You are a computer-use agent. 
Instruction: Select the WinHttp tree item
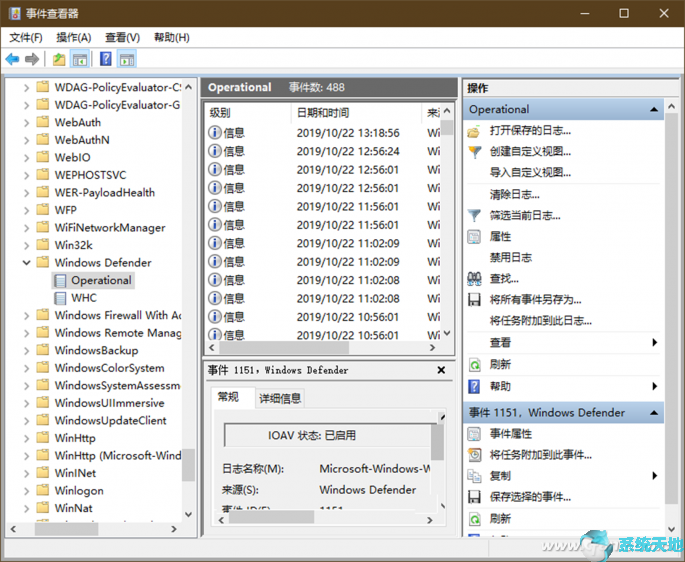75,438
